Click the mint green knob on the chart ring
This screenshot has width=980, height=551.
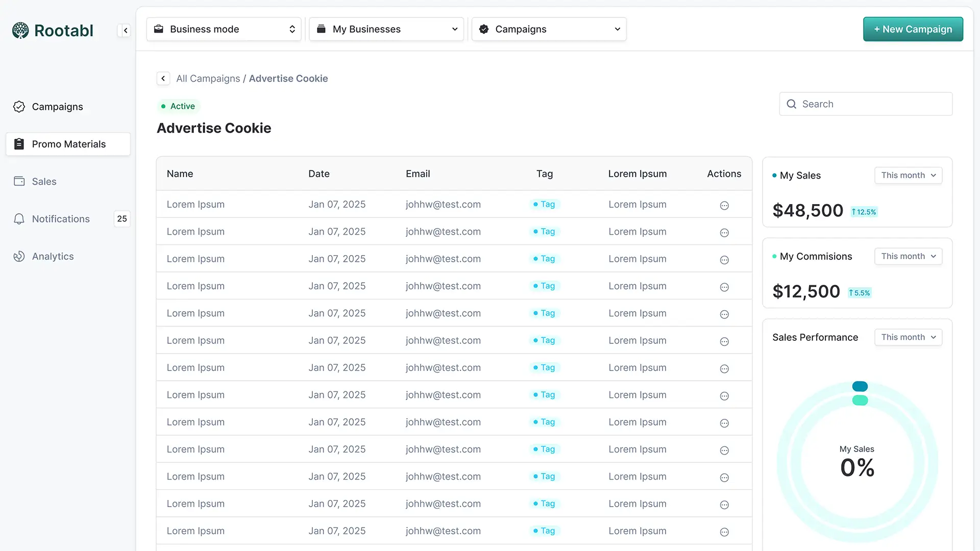tap(860, 400)
